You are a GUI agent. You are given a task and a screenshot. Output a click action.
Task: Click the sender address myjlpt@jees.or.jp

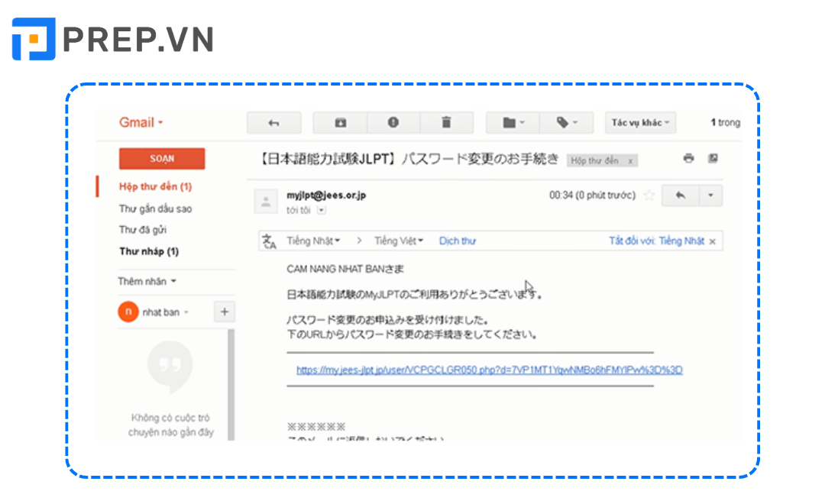[326, 195]
